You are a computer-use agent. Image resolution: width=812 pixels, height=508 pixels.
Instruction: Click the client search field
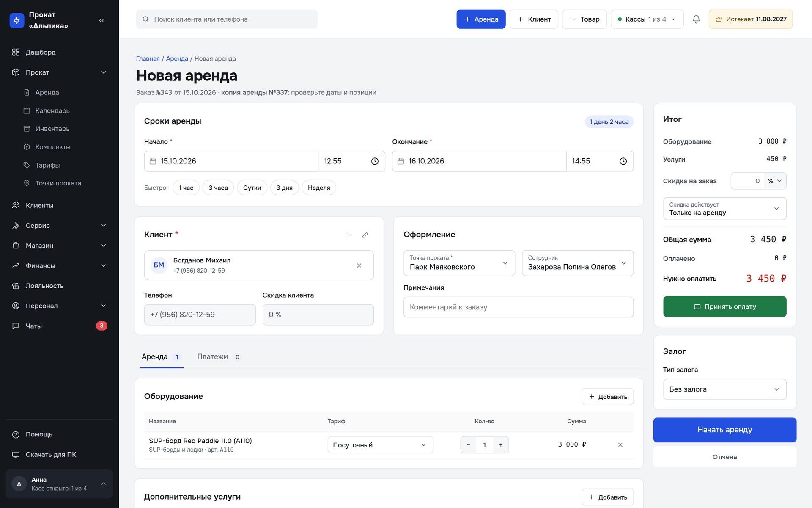[x=227, y=19]
